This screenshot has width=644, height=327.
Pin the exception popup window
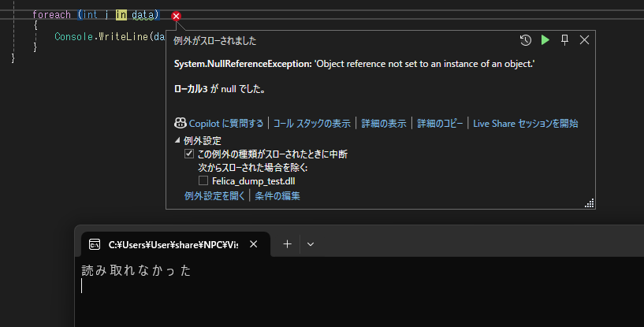click(564, 40)
